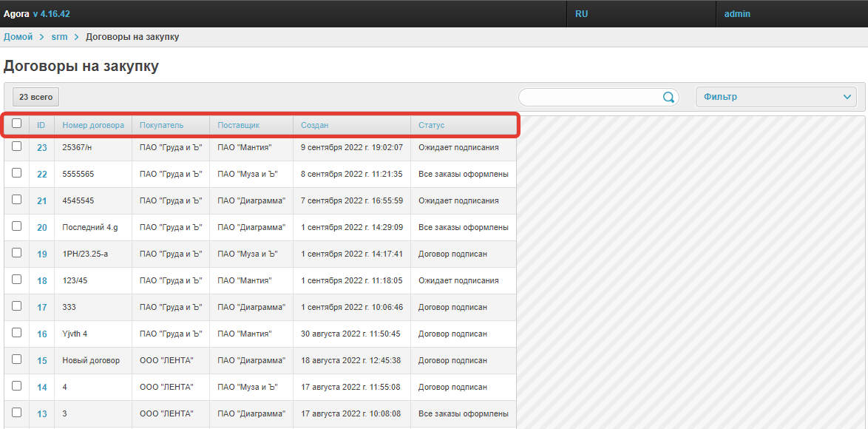
Task: Expand the Фильтр dropdown
Action: point(776,97)
